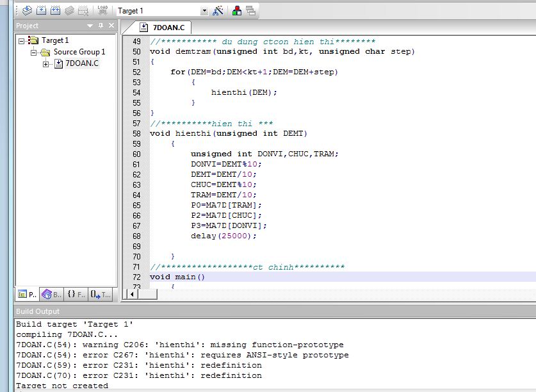536x392 pixels.
Task: Select the 7DOAN.C editor tab
Action: pos(163,28)
